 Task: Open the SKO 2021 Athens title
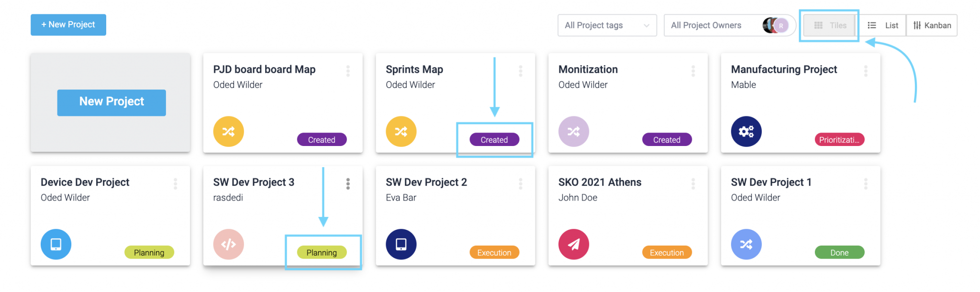point(600,182)
